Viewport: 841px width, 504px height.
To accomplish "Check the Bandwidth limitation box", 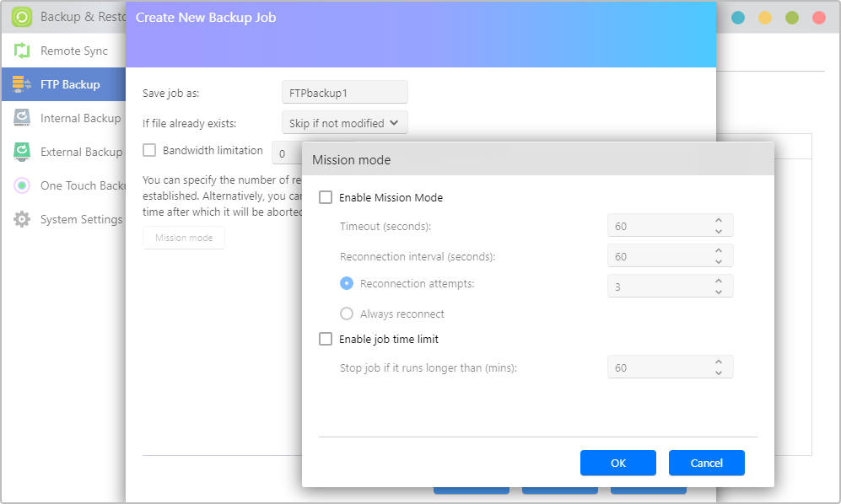I will click(x=149, y=150).
